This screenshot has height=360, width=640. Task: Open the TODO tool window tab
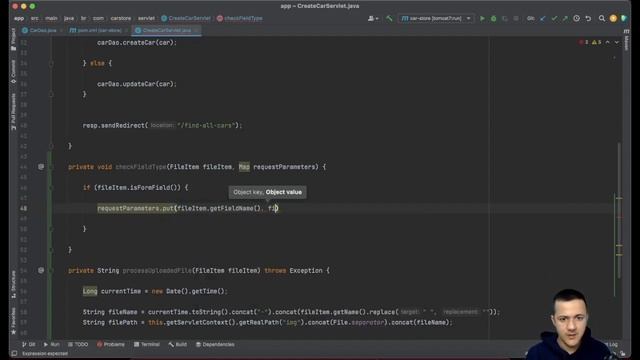click(78, 344)
